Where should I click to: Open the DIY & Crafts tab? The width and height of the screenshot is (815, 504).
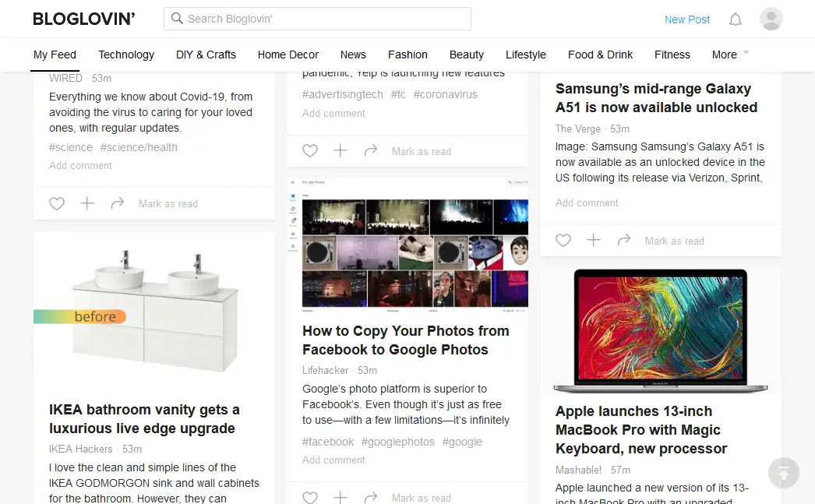point(206,55)
